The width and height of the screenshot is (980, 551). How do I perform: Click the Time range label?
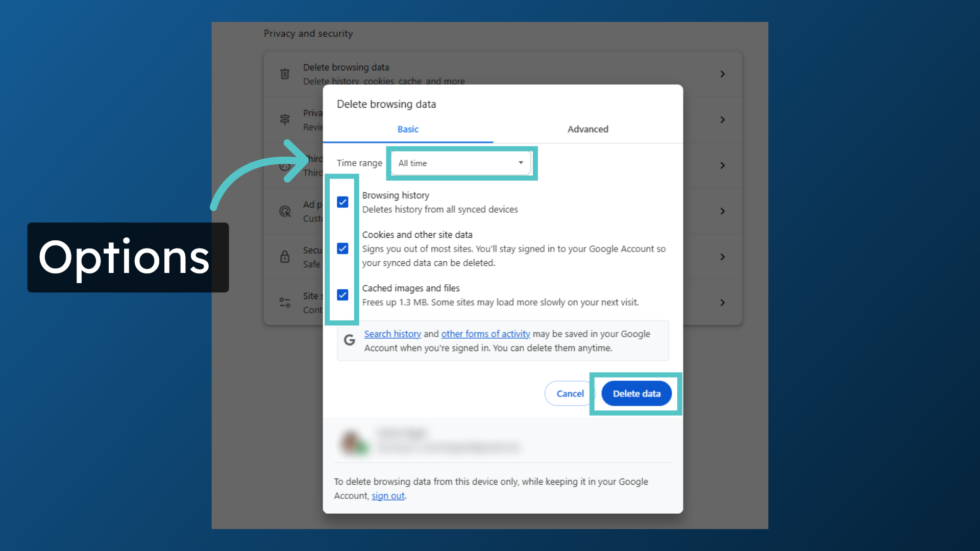pos(359,163)
